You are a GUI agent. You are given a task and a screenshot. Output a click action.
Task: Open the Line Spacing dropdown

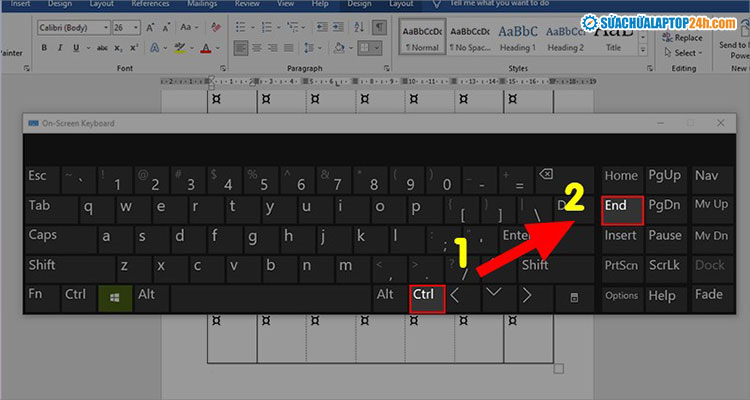[312, 48]
